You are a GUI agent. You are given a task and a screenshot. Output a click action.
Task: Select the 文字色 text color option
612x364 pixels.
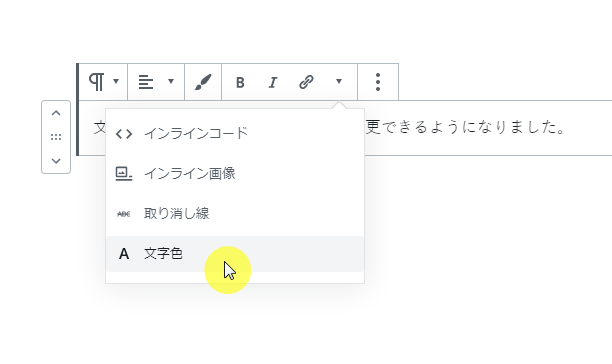pyautogui.click(x=235, y=254)
